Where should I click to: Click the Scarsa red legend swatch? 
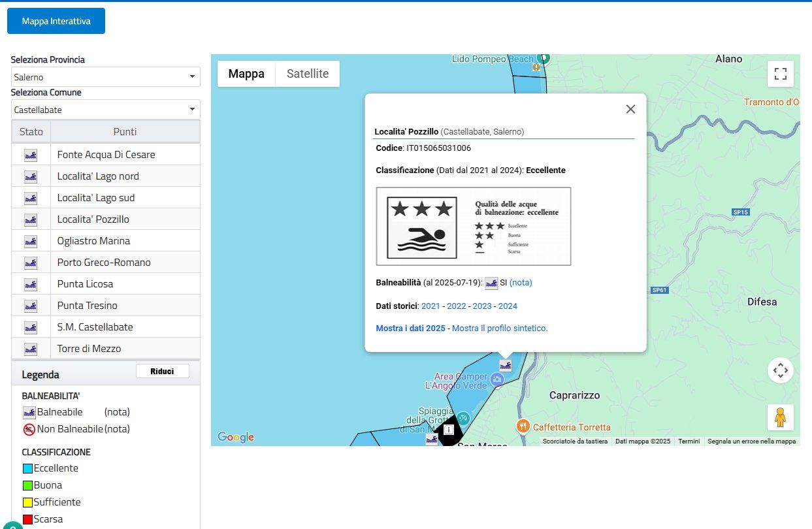pos(27,519)
